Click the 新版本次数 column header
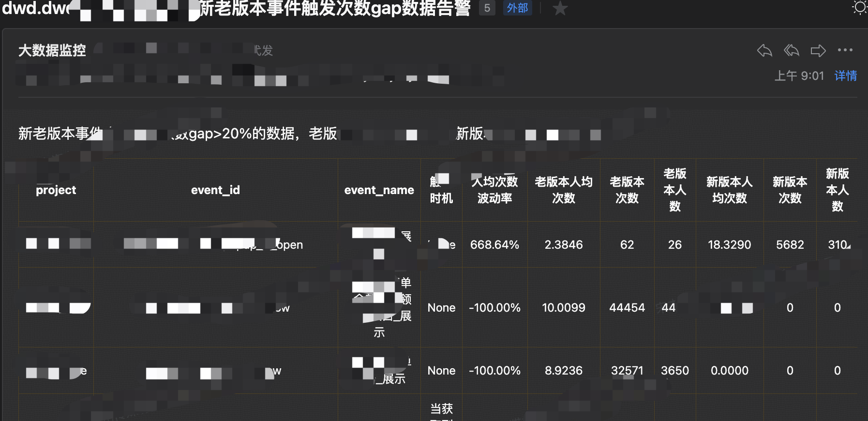Viewport: 868px width, 421px height. point(790,190)
